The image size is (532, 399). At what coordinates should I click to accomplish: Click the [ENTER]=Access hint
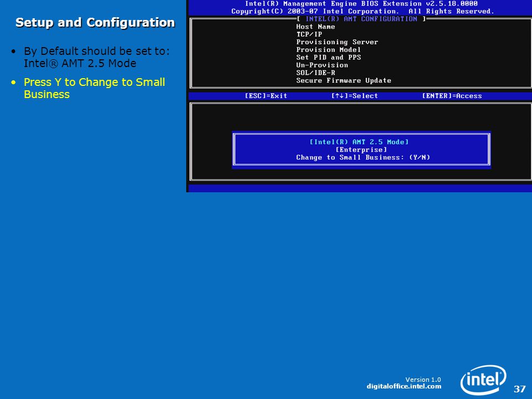click(x=452, y=96)
